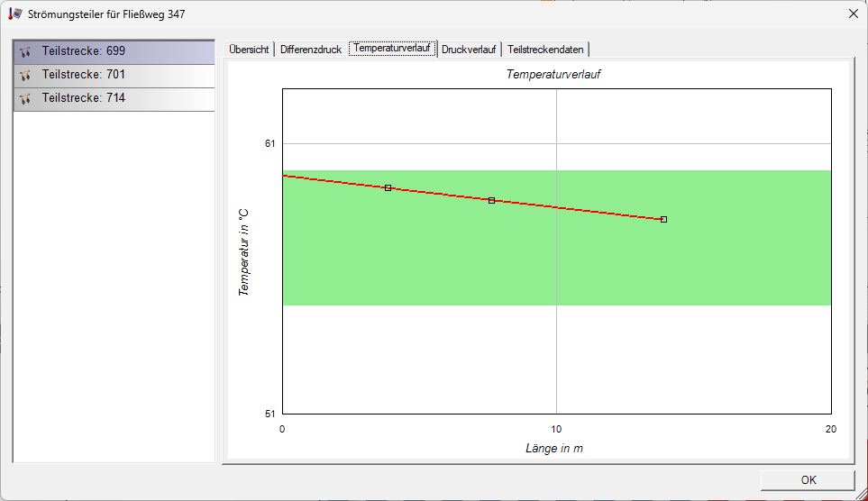Click the valve icon beside Teilstrecke: 699
Viewport: 868px width, 501px height.
coord(25,51)
